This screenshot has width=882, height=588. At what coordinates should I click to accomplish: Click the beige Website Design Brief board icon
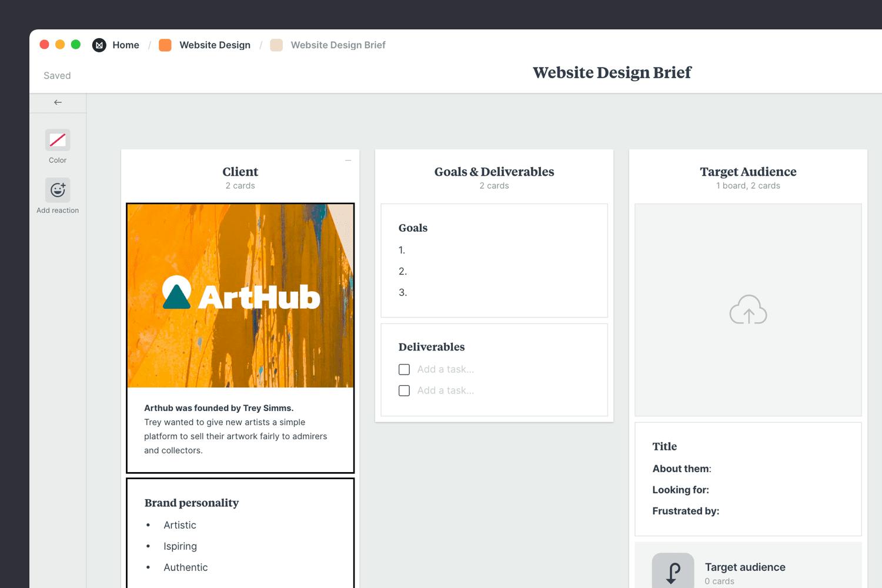pos(276,45)
